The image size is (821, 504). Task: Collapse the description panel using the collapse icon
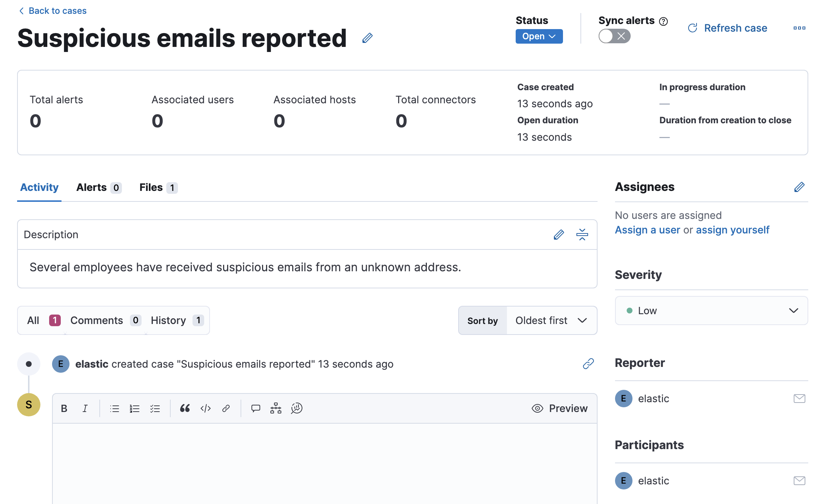click(x=582, y=235)
